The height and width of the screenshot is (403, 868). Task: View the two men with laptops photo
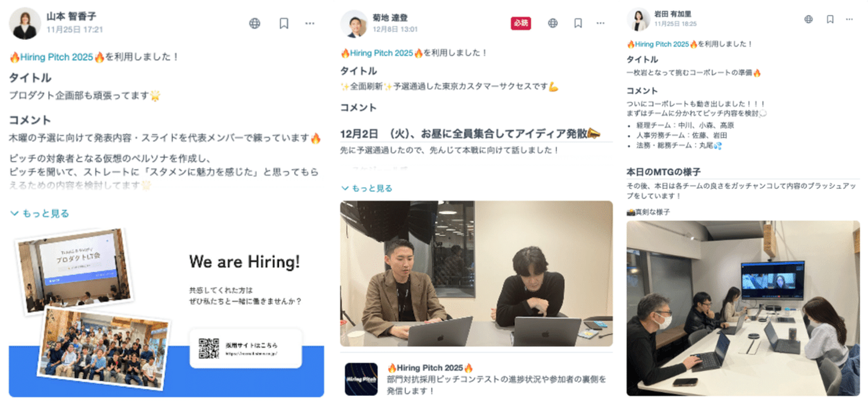(x=476, y=274)
